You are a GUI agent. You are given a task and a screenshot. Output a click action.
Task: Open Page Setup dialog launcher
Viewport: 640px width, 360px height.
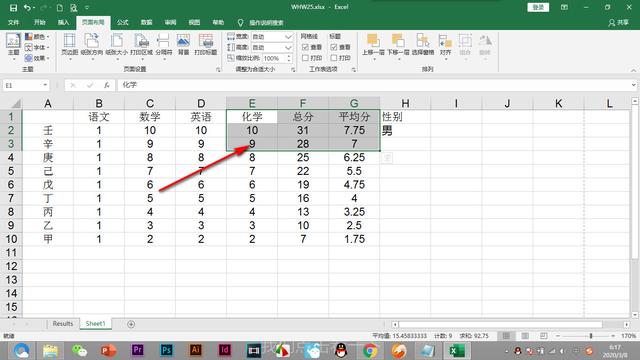click(218, 70)
